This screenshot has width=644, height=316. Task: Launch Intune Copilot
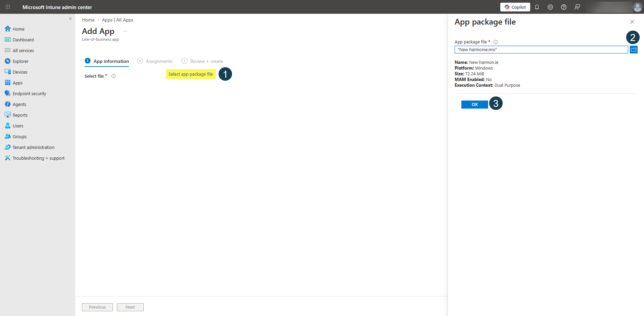pos(515,7)
